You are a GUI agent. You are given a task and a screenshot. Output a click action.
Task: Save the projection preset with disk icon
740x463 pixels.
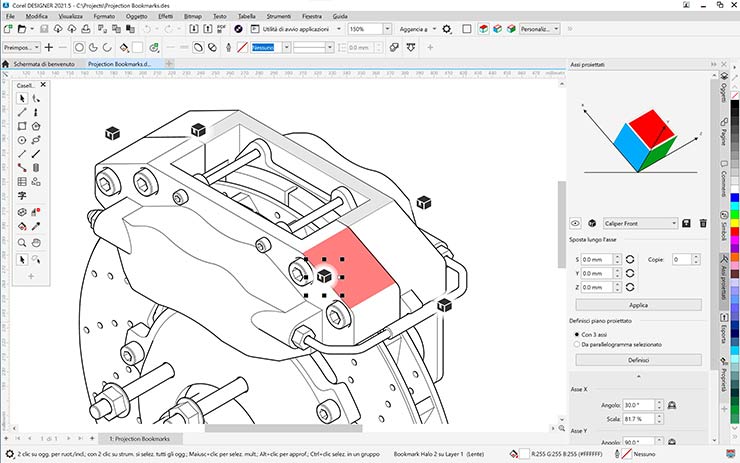pos(686,224)
